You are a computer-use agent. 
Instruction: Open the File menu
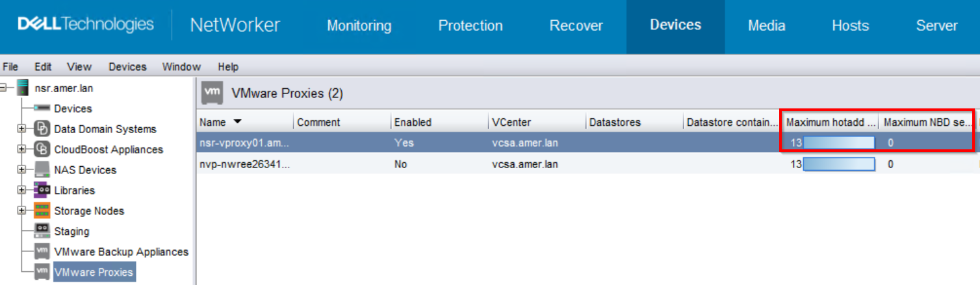[10, 67]
